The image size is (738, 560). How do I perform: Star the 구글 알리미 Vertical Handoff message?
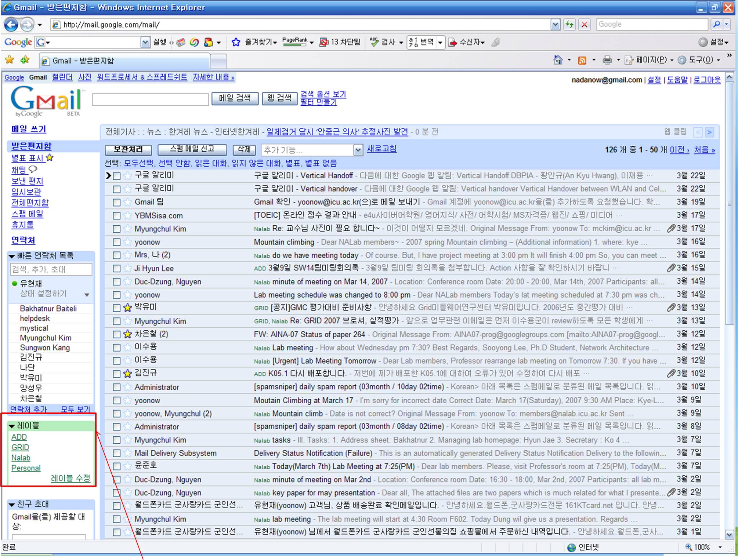[127, 176]
